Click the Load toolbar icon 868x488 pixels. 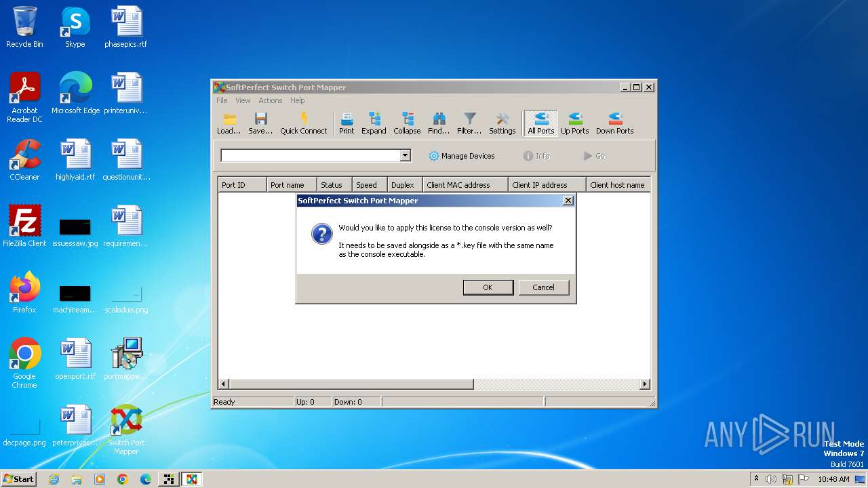[229, 123]
